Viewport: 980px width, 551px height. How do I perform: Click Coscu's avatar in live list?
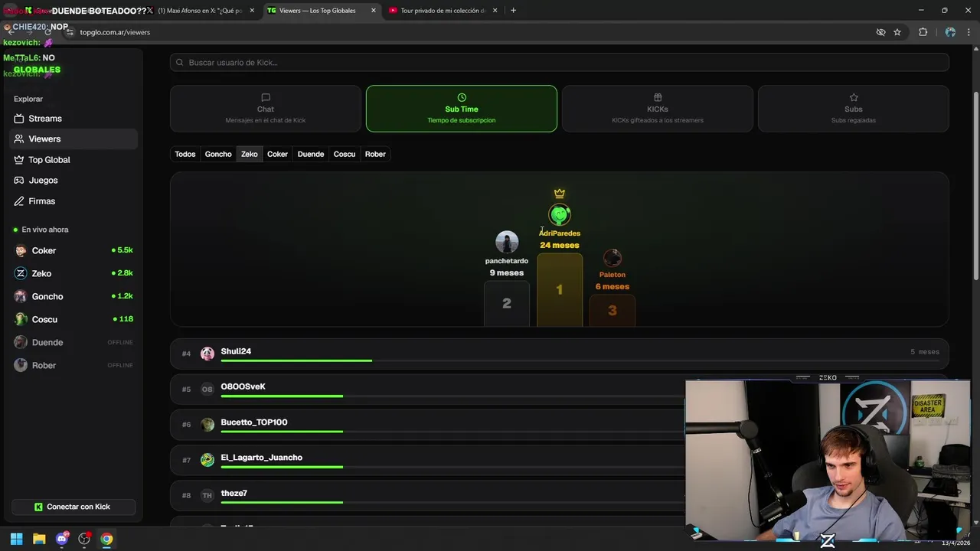pyautogui.click(x=21, y=319)
